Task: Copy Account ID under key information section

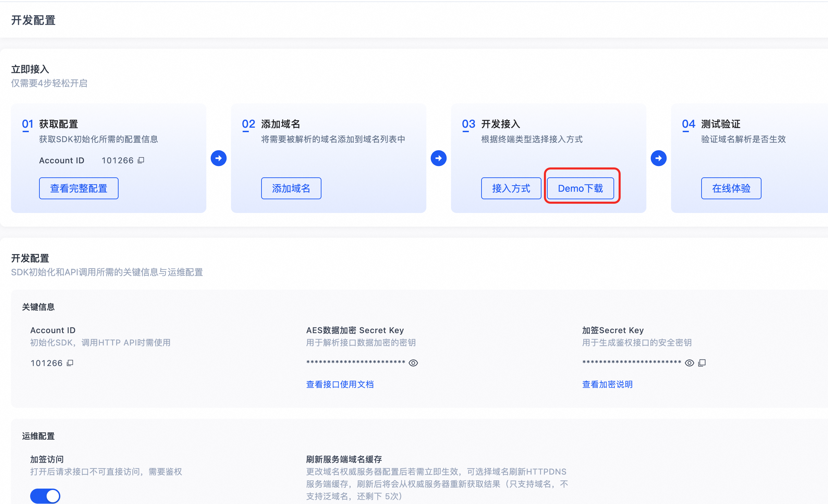Action: point(70,363)
